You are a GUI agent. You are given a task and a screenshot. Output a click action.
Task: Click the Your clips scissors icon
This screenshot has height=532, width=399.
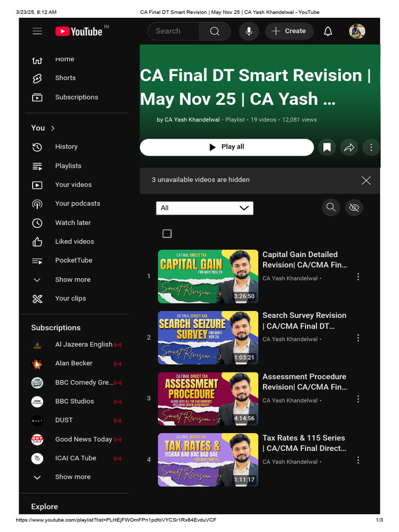click(x=37, y=299)
